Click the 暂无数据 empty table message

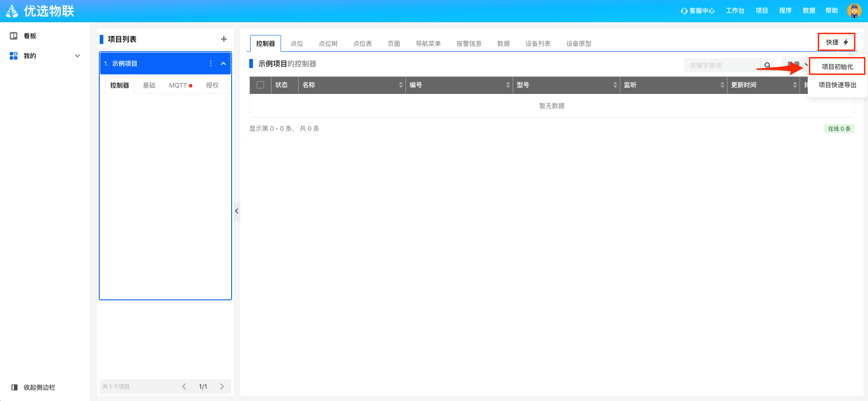[552, 105]
